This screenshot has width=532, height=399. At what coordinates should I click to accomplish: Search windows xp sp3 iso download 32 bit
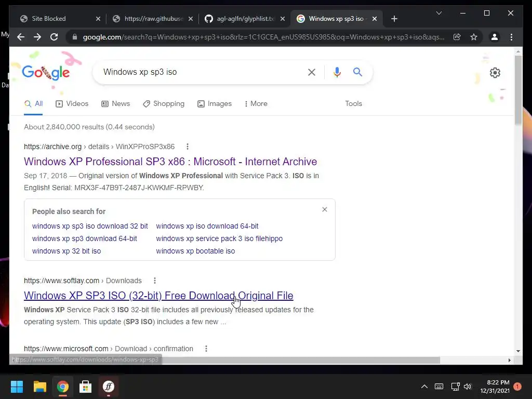[90, 226]
